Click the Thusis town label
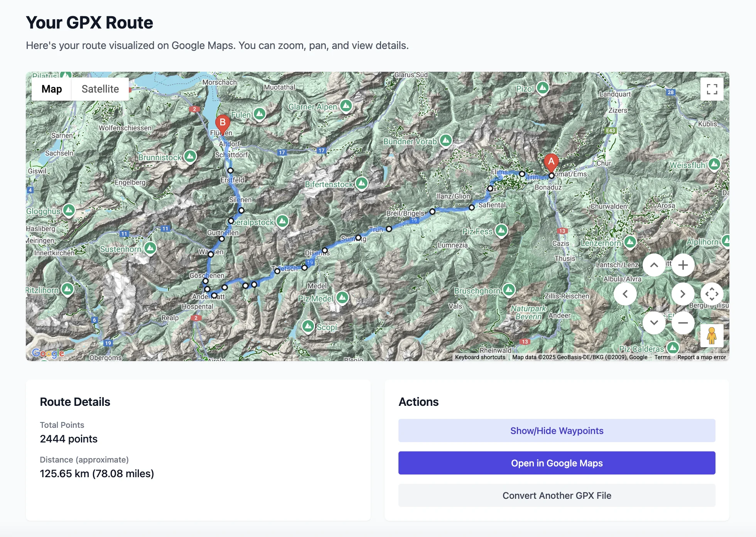The image size is (756, 537). (565, 258)
